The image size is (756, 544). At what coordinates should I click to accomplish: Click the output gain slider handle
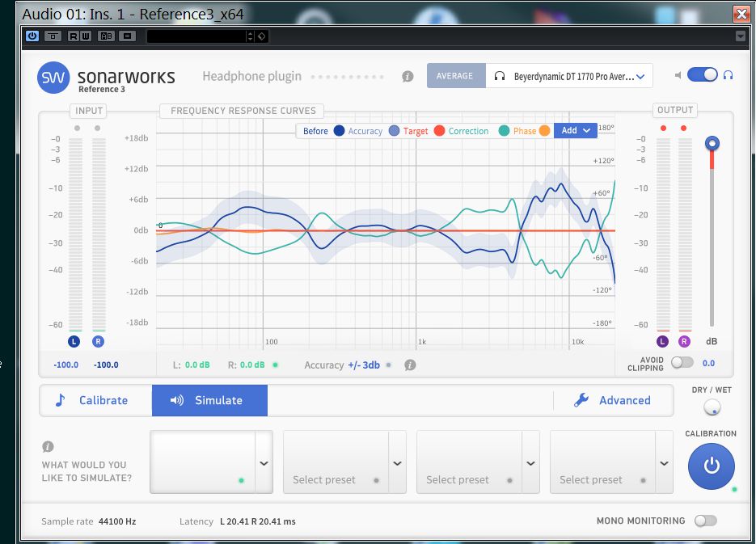712,144
